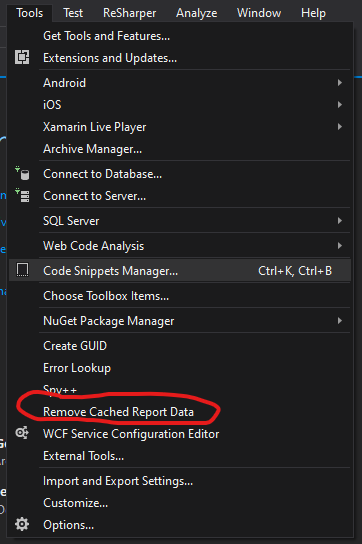Expand the SQL Server submenu arrow

340,221
